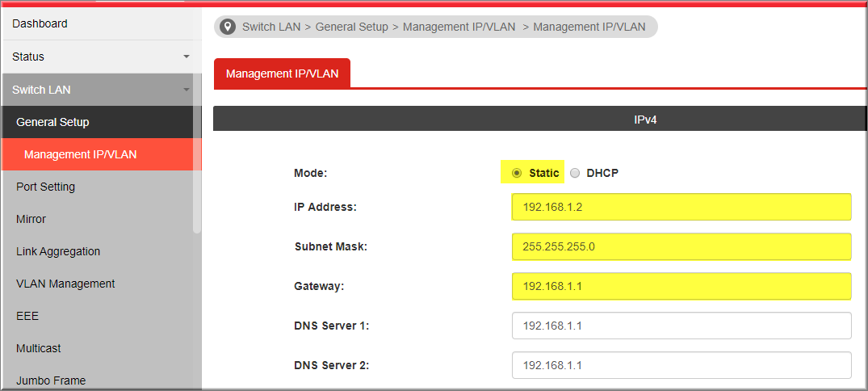This screenshot has height=391, width=868.
Task: Click the DNS Server 1 field
Action: [x=681, y=326]
